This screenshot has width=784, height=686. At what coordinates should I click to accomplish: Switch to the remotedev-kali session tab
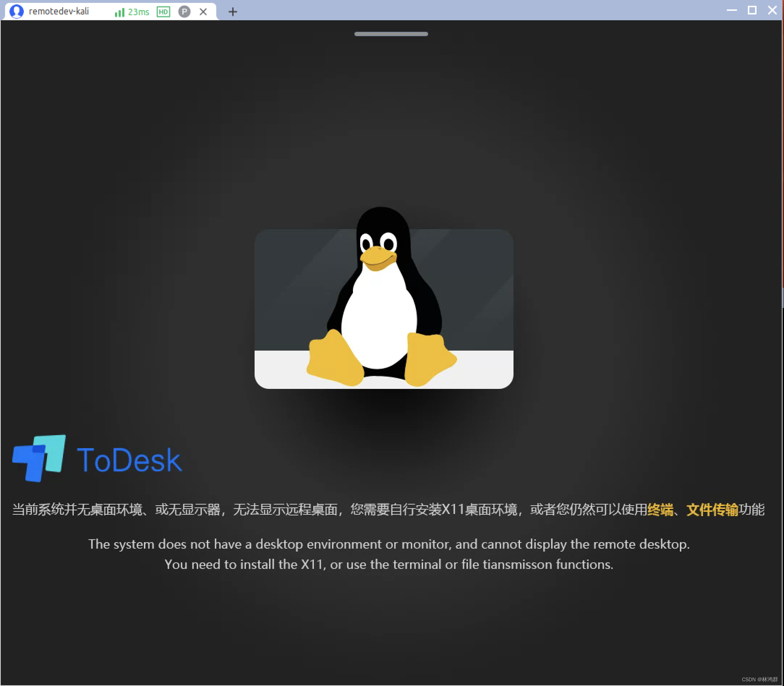[59, 11]
